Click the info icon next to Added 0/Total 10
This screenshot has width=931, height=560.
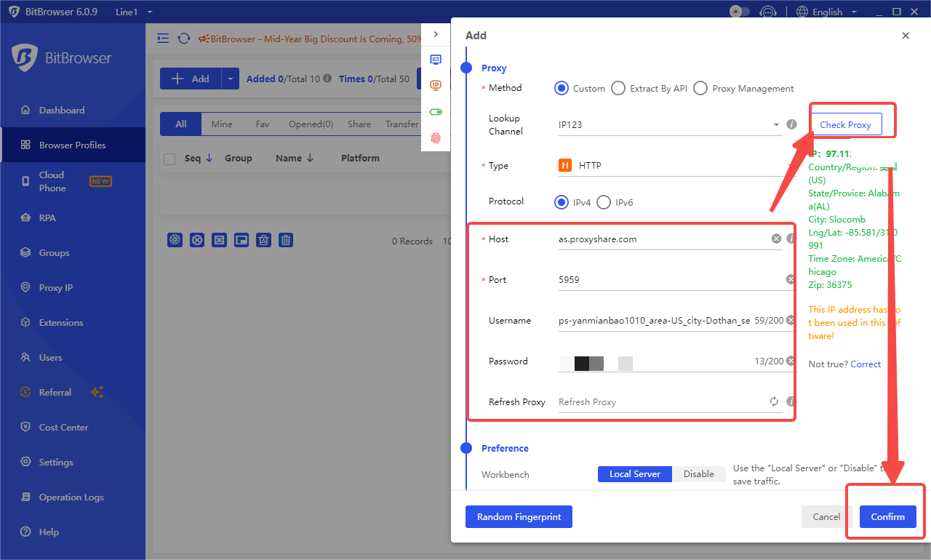[x=327, y=79]
